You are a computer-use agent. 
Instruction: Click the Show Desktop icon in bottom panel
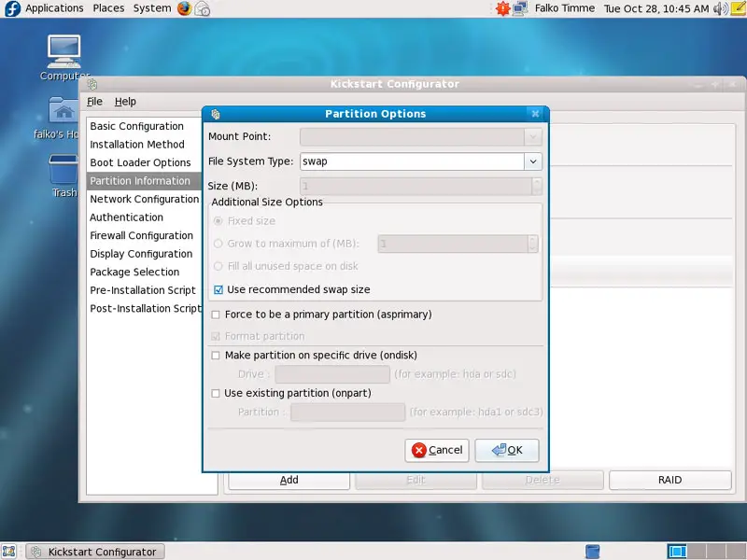click(9, 552)
